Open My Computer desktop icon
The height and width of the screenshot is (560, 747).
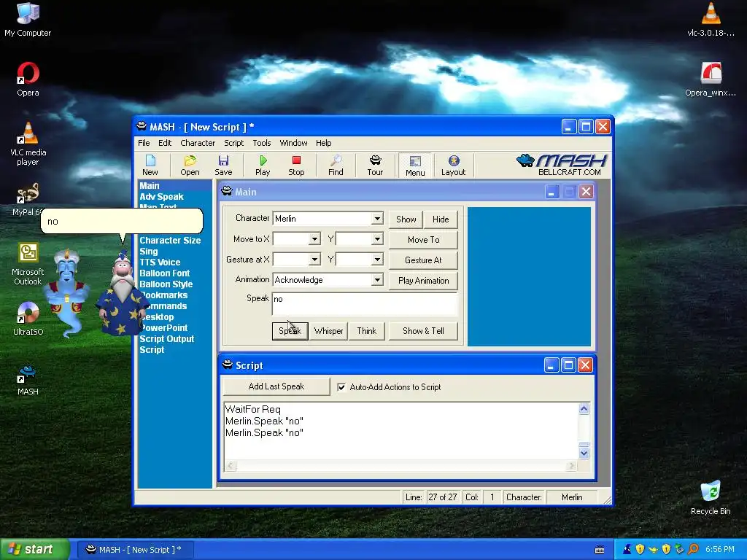click(x=28, y=19)
